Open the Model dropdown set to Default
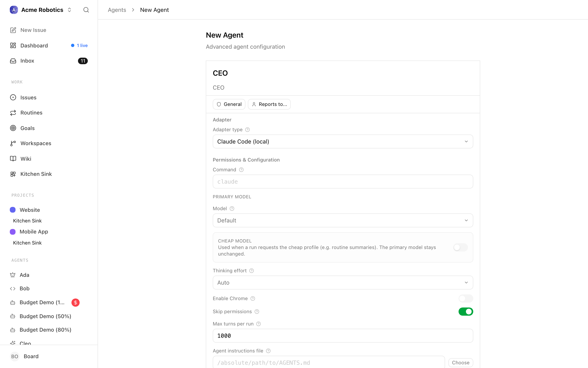This screenshot has height=368, width=588. point(343,220)
